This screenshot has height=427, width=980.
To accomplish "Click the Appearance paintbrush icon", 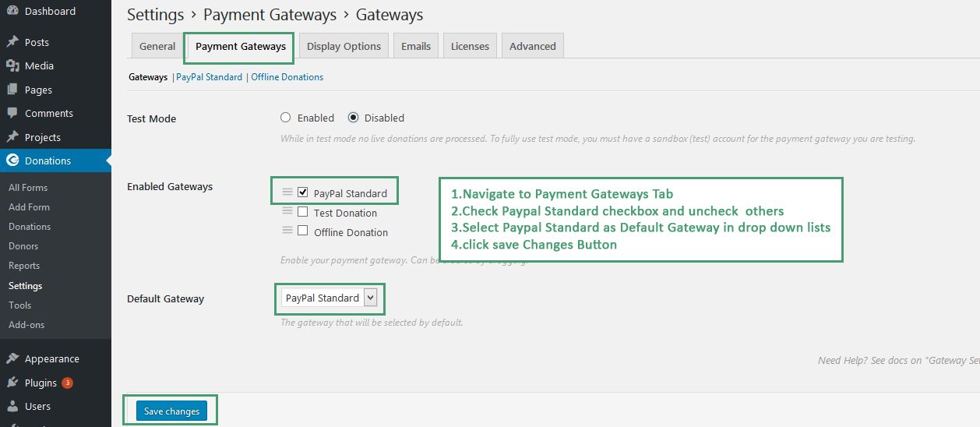I will [x=12, y=359].
